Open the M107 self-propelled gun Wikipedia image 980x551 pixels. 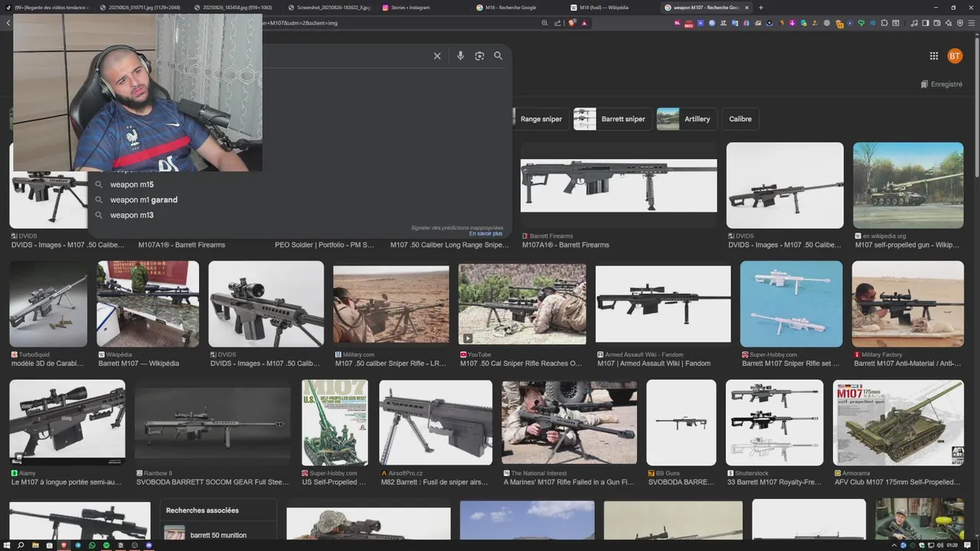[908, 185]
